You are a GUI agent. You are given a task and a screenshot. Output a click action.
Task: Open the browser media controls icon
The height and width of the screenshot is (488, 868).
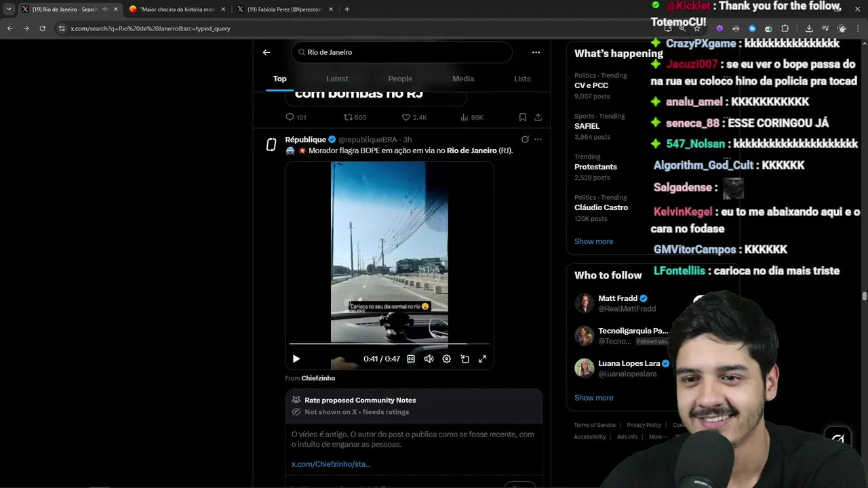tap(825, 28)
